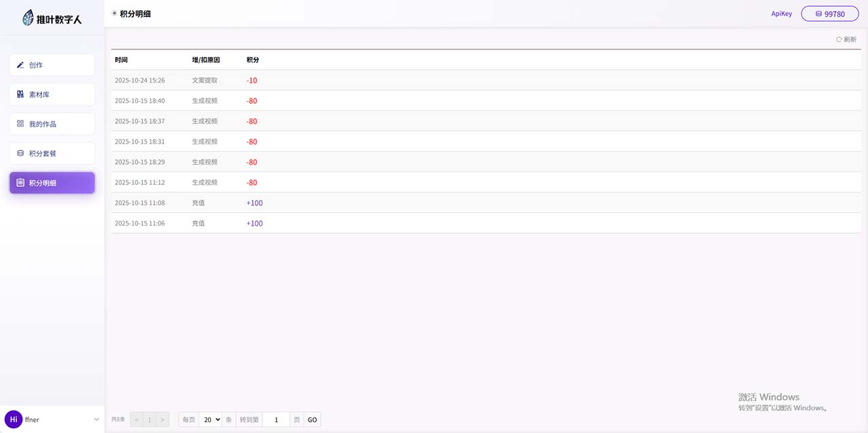
Task: Open the 99780 points balance button
Action: coord(829,14)
